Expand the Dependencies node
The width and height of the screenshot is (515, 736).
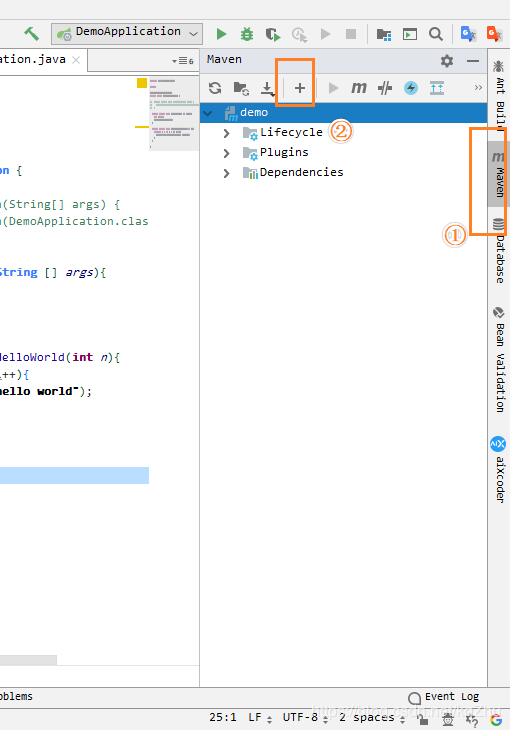226,173
